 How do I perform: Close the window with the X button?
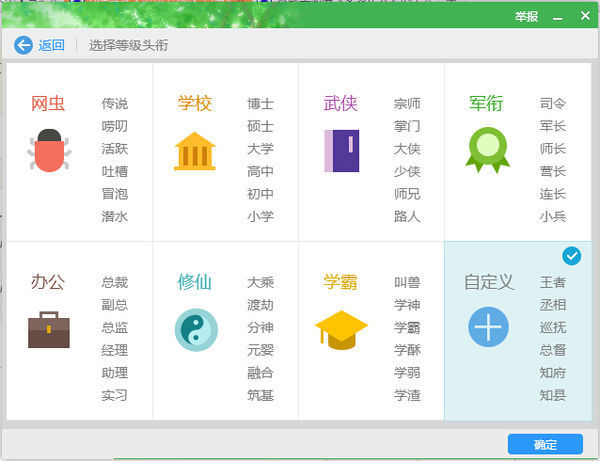(x=585, y=16)
